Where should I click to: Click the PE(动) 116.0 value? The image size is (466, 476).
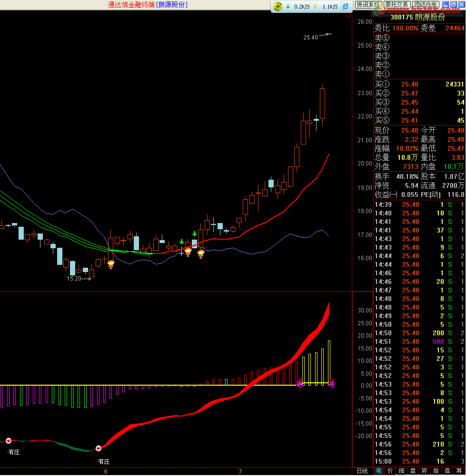456,194
